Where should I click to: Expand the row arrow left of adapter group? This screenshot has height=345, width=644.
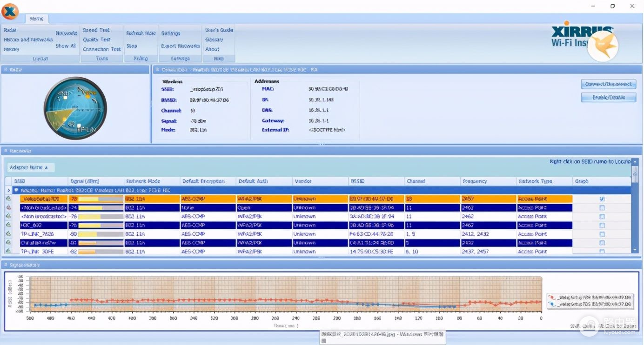click(x=8, y=190)
